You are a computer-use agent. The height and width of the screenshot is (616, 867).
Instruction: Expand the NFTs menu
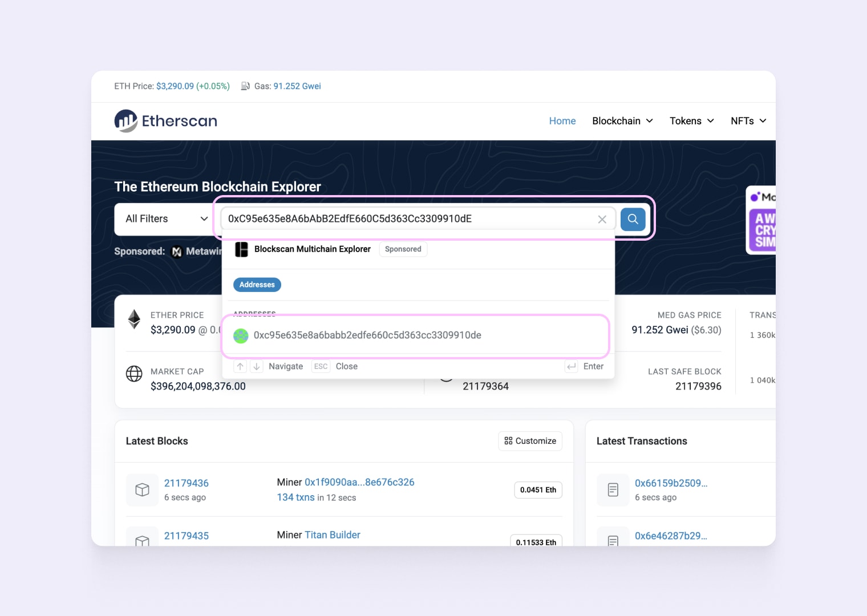(x=748, y=121)
